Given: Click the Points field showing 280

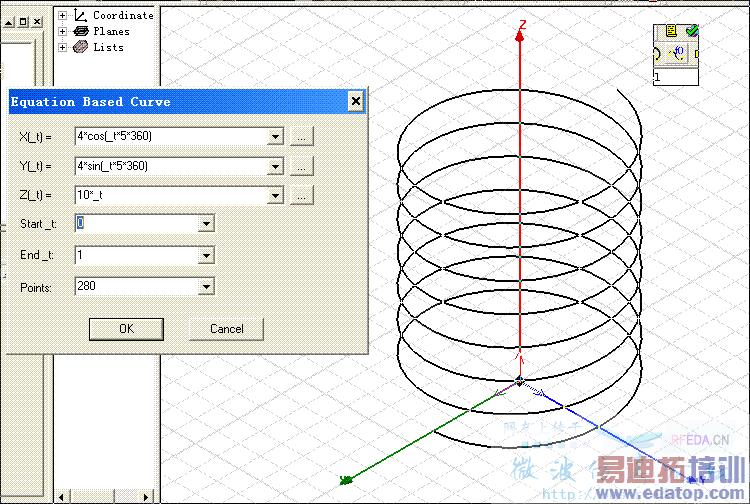Looking at the screenshot, I should coord(137,287).
